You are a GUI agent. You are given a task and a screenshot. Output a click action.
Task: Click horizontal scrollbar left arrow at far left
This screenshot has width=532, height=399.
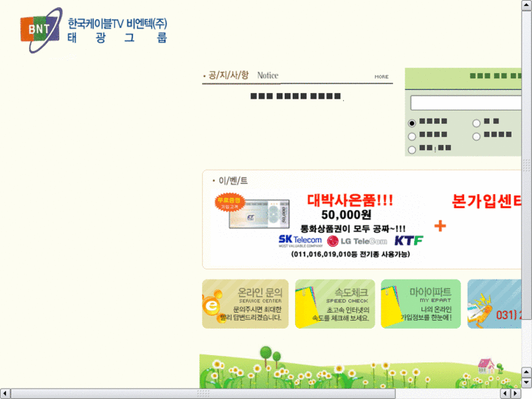click(x=4, y=394)
